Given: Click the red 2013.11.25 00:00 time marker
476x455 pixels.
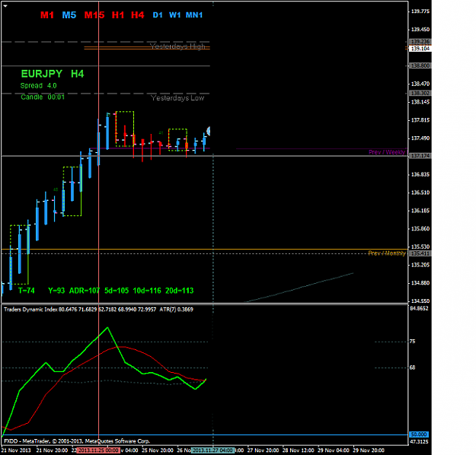Looking at the screenshot, I should click(98, 450).
